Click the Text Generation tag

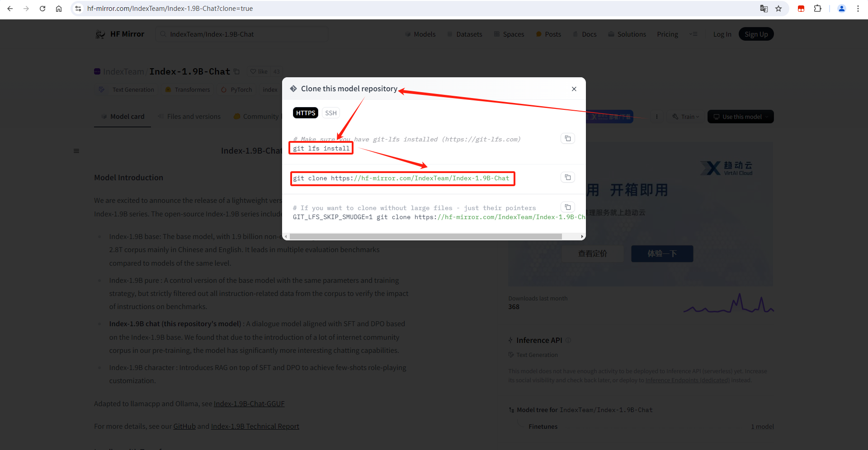pos(127,90)
